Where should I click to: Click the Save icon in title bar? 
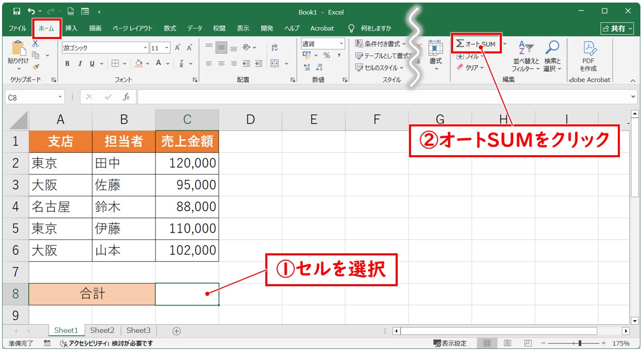(16, 11)
